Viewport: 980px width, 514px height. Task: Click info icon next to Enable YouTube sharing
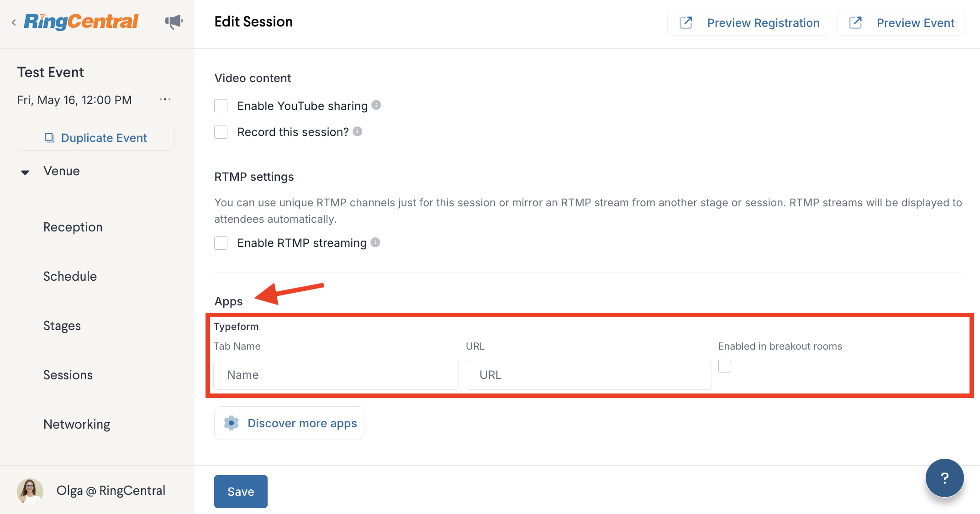376,105
